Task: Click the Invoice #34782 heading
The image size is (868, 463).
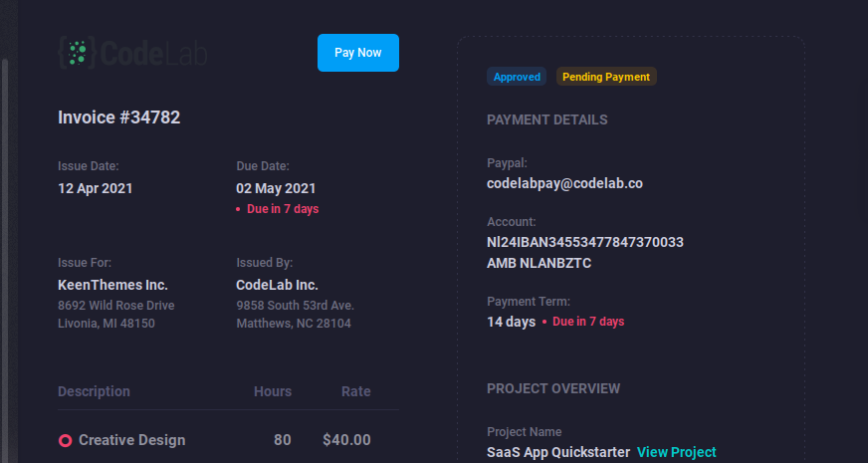Action: coord(118,117)
